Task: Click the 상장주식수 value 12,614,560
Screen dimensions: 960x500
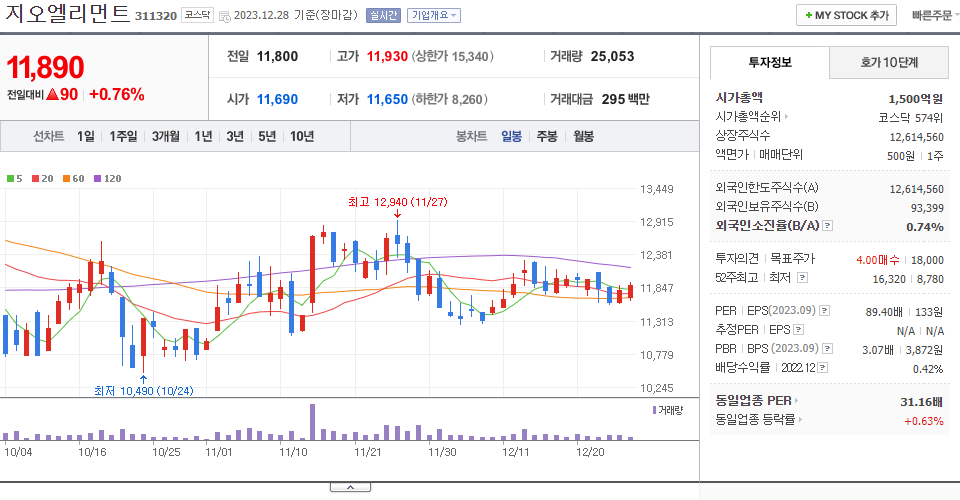Action: pos(917,136)
